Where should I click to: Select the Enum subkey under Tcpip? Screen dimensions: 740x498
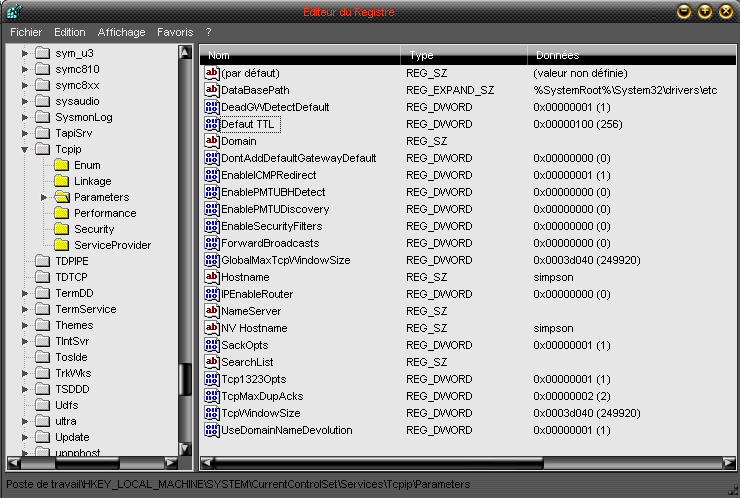tap(87, 165)
